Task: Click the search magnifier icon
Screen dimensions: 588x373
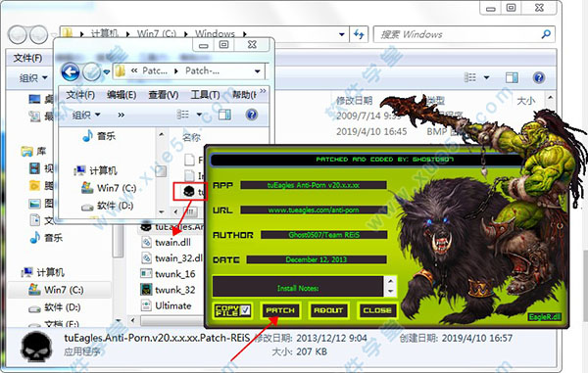Action: [x=546, y=34]
